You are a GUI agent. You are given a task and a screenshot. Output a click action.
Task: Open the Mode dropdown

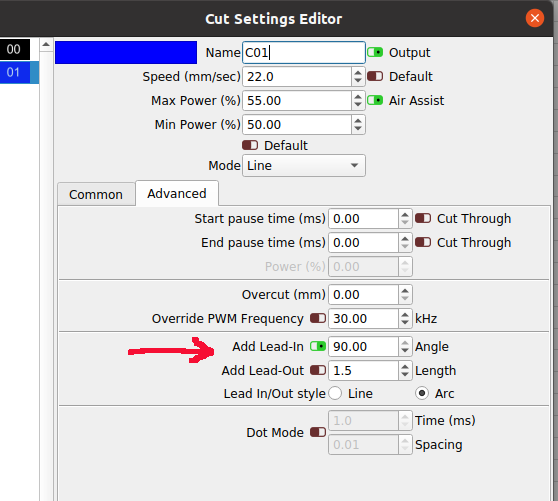point(304,165)
